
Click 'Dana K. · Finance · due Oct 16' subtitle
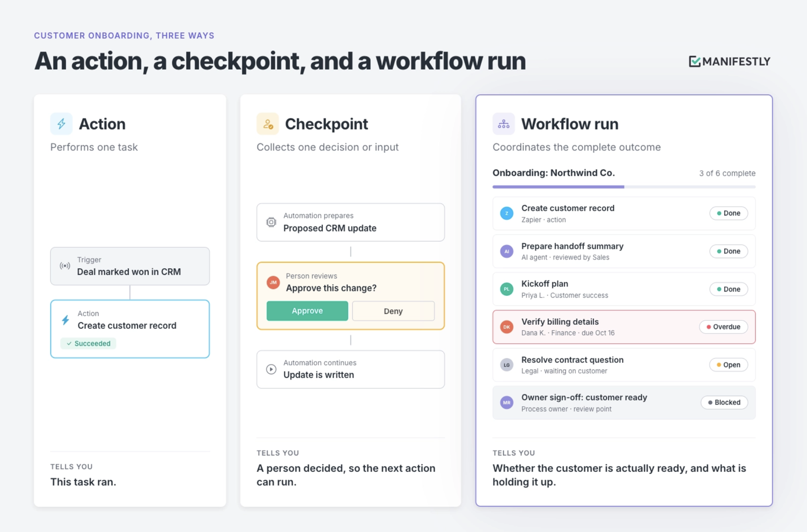pyautogui.click(x=568, y=333)
